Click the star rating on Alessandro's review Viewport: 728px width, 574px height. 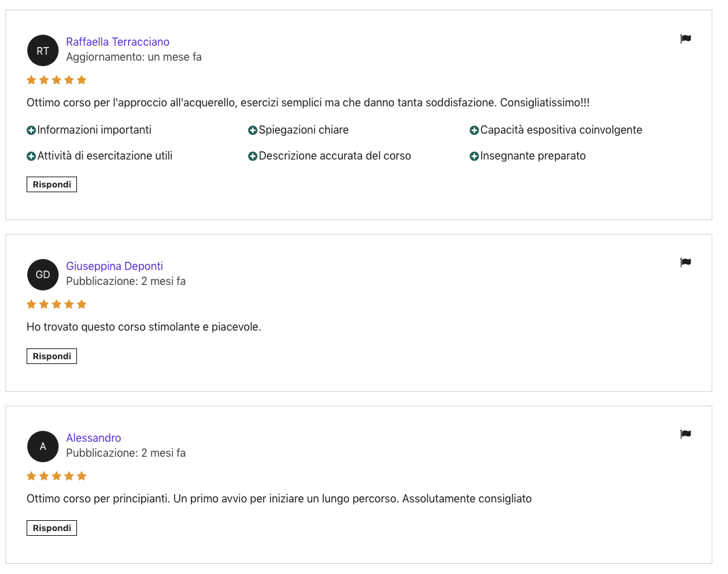pos(57,476)
